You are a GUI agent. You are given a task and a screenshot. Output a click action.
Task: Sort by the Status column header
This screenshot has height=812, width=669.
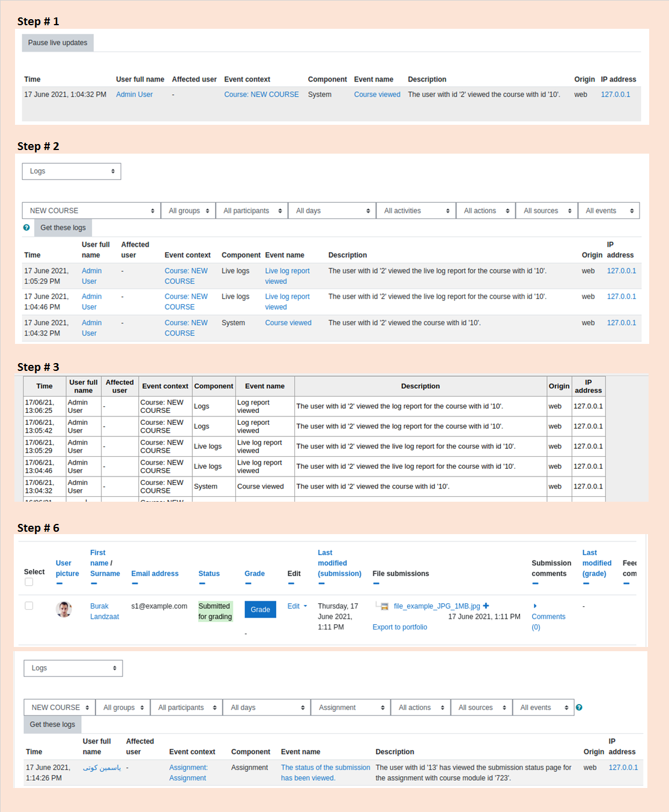[209, 574]
